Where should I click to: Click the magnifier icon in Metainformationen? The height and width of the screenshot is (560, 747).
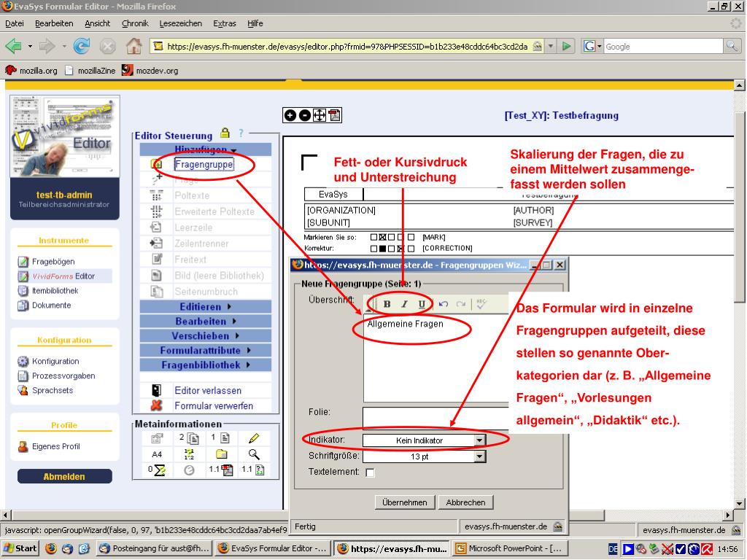pyautogui.click(x=254, y=454)
